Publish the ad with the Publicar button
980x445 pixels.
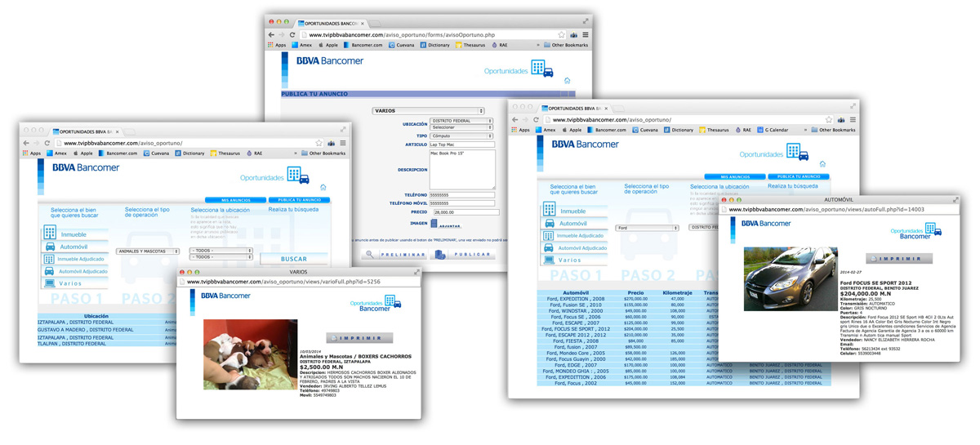click(463, 255)
